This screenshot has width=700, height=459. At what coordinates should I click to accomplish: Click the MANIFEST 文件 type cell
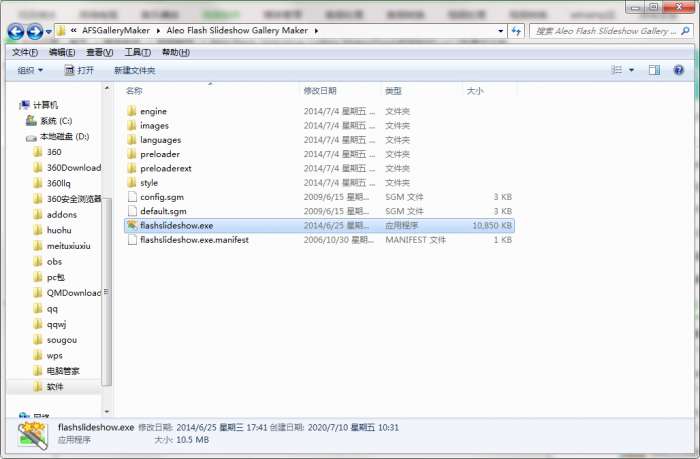(416, 240)
